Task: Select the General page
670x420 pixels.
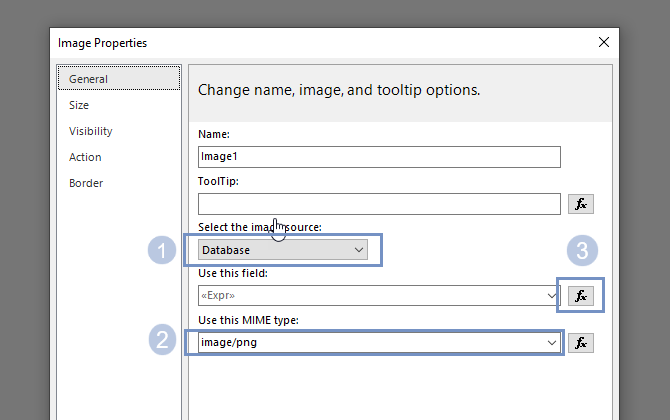Action: point(119,79)
